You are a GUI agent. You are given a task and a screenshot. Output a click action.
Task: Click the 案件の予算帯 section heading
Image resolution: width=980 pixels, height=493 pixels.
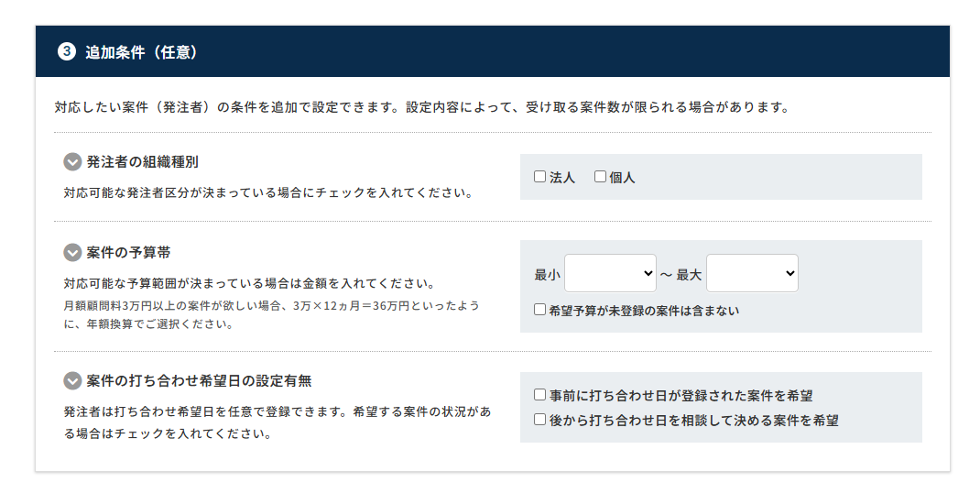point(128,253)
